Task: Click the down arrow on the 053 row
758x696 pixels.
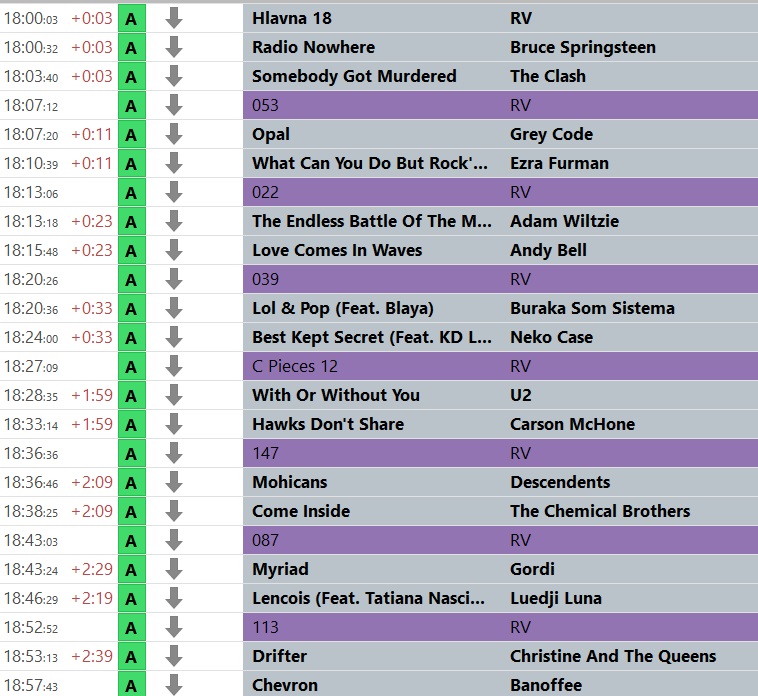Action: [x=174, y=105]
